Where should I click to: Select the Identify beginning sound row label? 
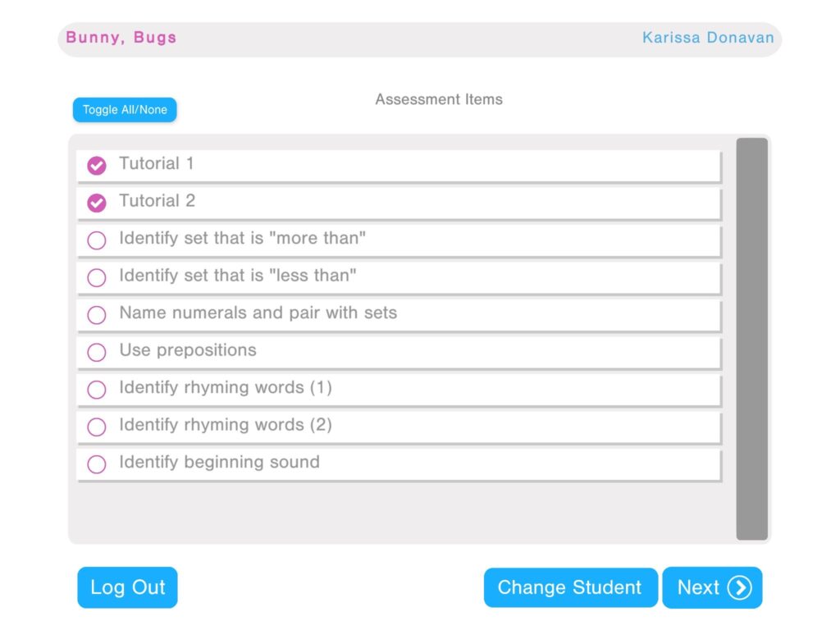tap(219, 462)
